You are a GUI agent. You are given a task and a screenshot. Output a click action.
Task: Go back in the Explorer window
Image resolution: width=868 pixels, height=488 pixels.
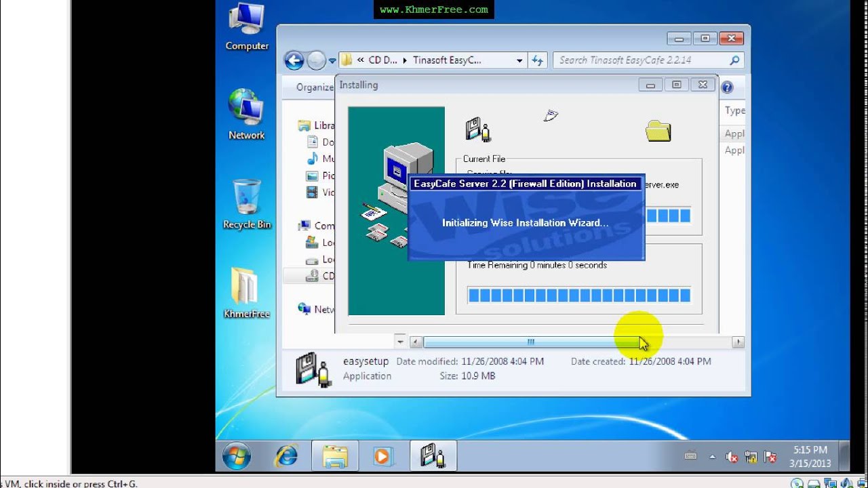(x=294, y=60)
